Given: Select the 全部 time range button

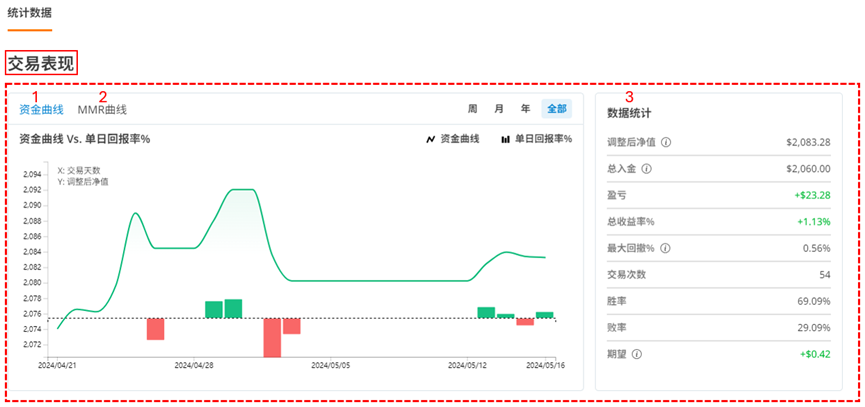Looking at the screenshot, I should click(x=556, y=109).
